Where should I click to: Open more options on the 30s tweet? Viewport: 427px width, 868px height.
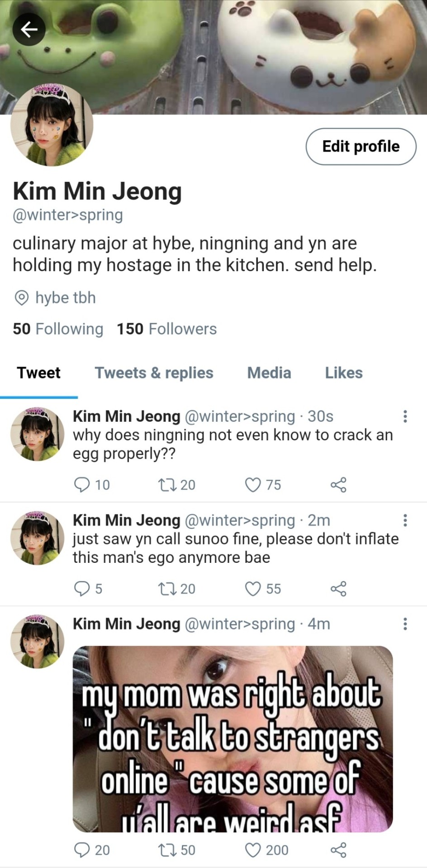click(405, 416)
